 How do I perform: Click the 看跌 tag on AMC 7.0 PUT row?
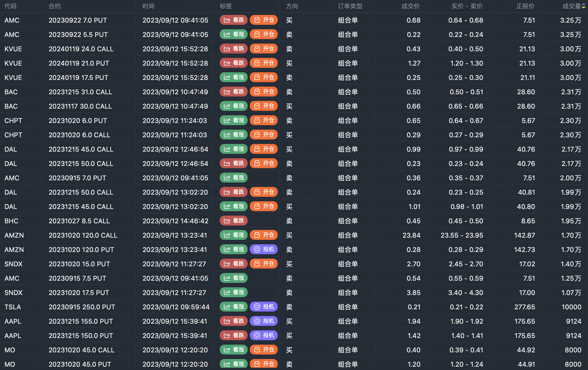234,20
